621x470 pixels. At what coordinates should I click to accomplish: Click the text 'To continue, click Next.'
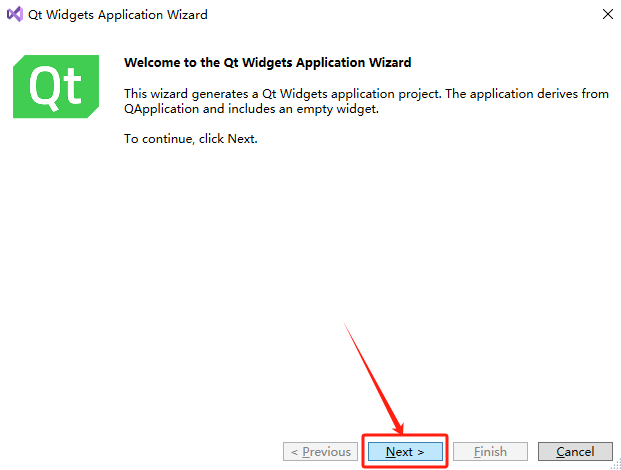(190, 139)
